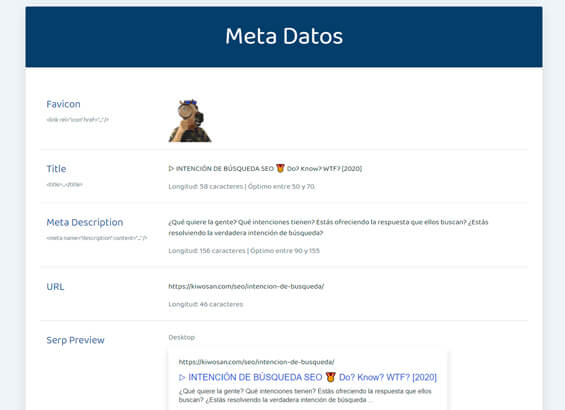
Task: Click the triangle icon in Serp Preview title
Action: [182, 378]
